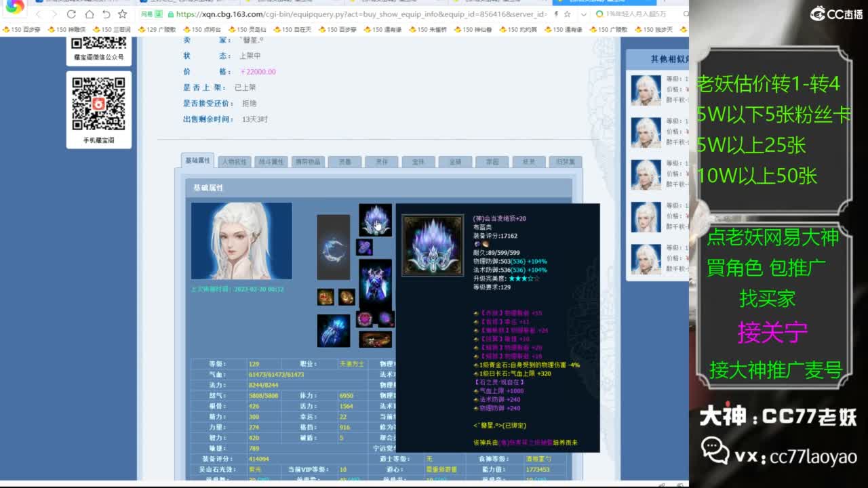Click the WeChat search icon beside vx contact
The width and height of the screenshot is (868, 488).
(x=715, y=450)
